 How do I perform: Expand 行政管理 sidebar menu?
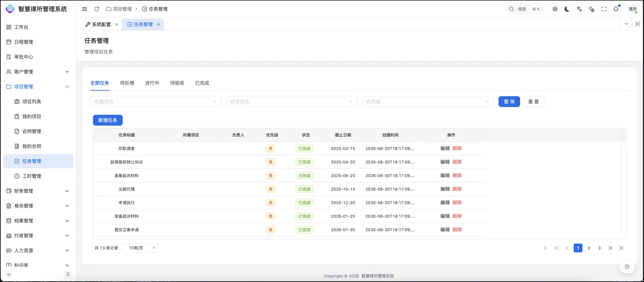38,236
